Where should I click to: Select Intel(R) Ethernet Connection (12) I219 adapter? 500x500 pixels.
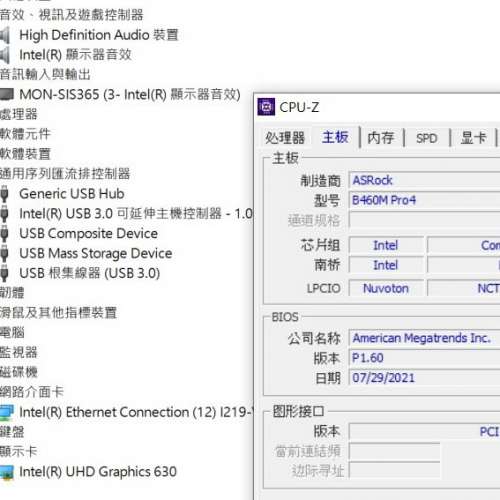point(136,412)
